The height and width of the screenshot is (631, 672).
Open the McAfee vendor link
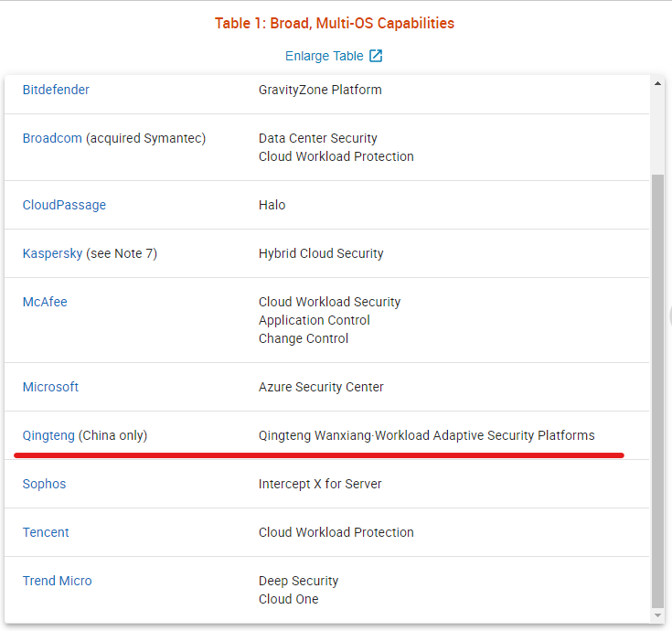click(45, 302)
